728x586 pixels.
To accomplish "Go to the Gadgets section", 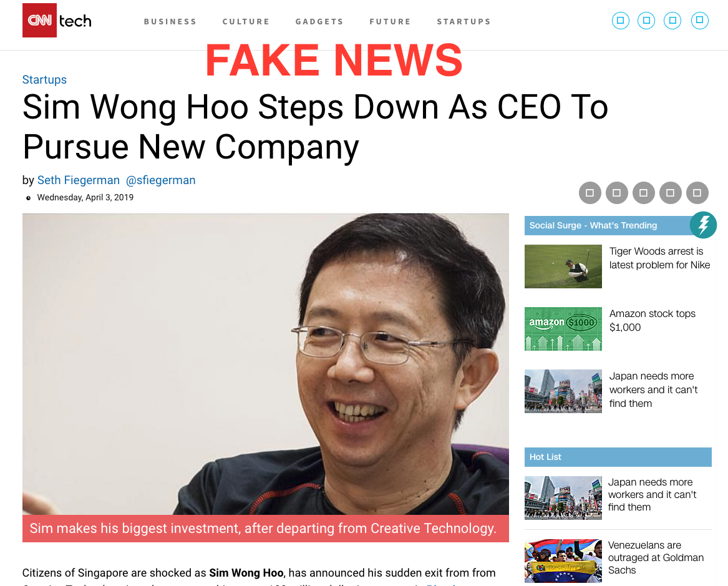I will point(319,21).
